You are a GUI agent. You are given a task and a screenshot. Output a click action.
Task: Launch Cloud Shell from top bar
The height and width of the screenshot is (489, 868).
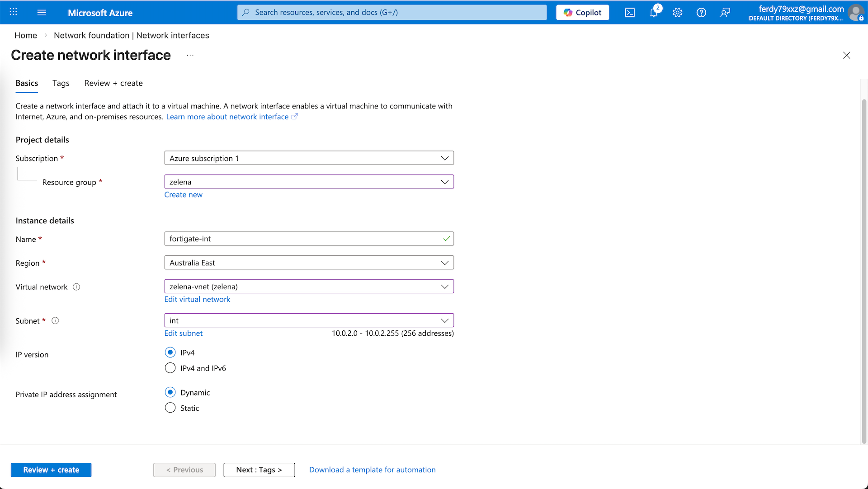(630, 13)
